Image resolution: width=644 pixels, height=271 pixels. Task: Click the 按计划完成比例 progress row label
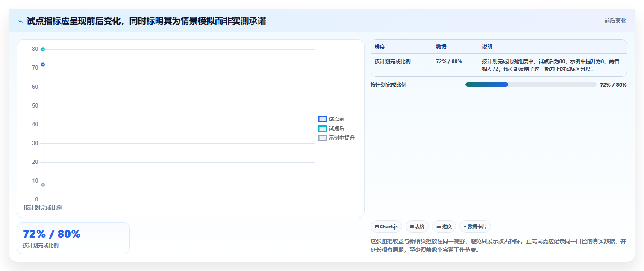pos(388,85)
